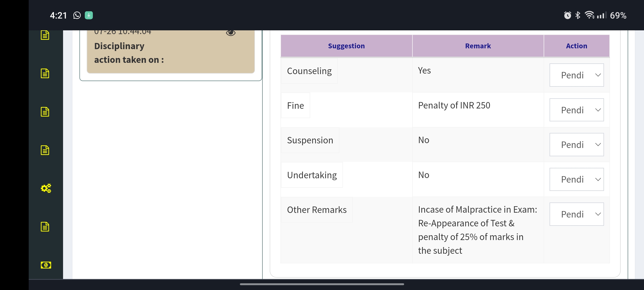Tap the green download notification icon
Screen dimensions: 644x290
pyautogui.click(x=89, y=15)
